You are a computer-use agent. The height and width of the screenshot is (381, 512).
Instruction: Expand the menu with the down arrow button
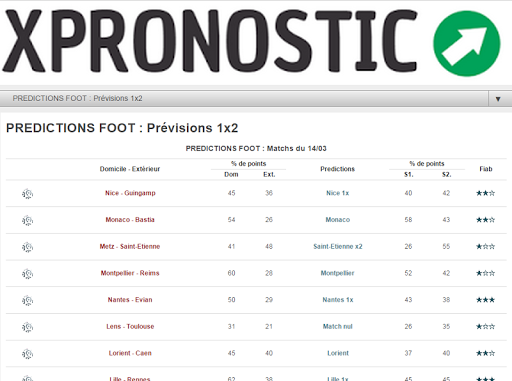pyautogui.click(x=498, y=99)
